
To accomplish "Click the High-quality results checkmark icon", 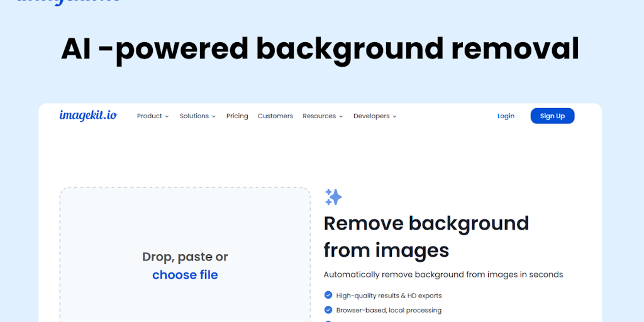I will (328, 295).
